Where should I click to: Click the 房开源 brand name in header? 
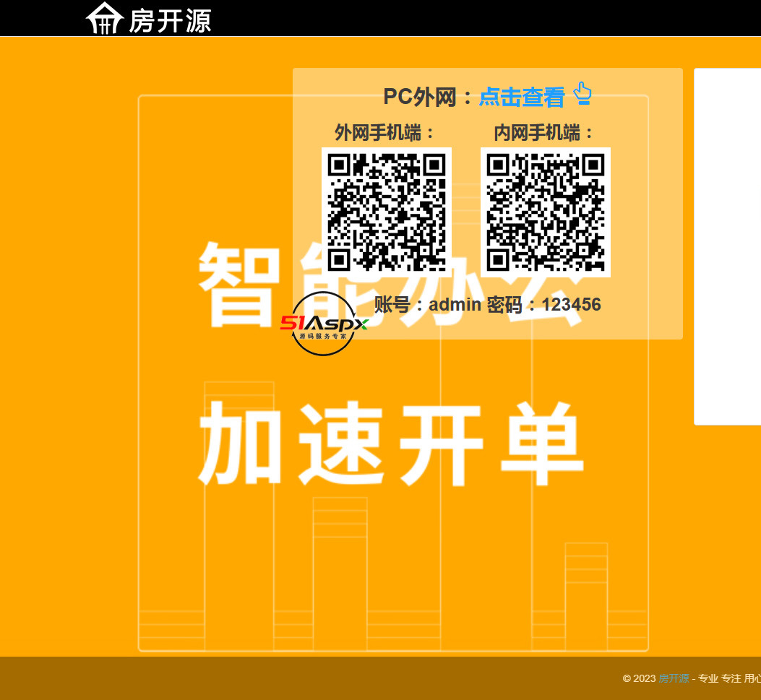[x=170, y=22]
